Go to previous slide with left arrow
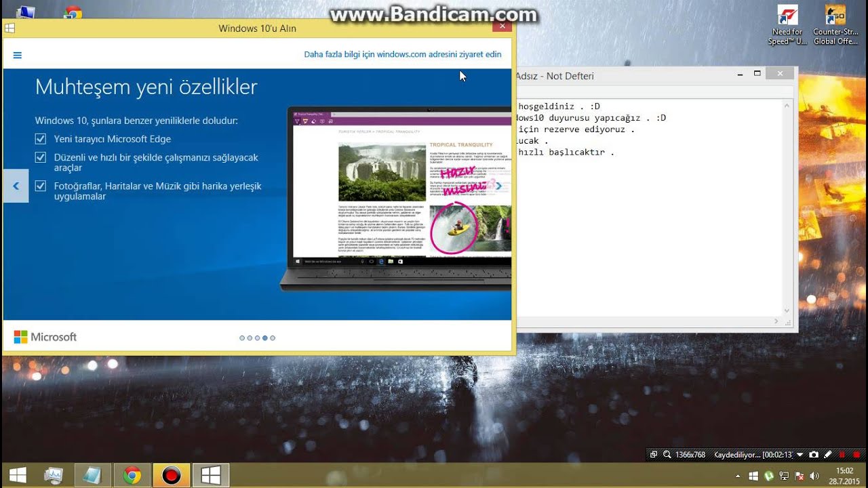868x488 pixels. [x=16, y=186]
